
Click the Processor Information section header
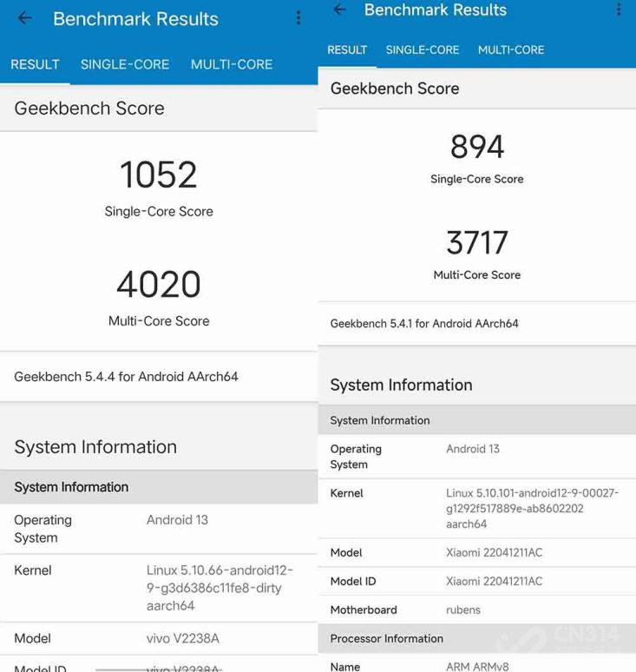point(387,638)
